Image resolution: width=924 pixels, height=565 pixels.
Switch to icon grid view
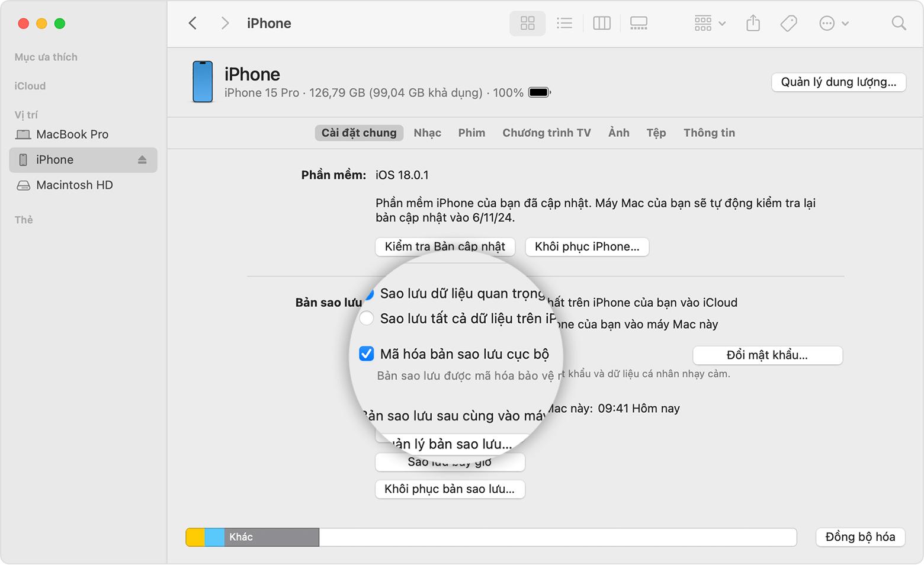[x=527, y=23]
